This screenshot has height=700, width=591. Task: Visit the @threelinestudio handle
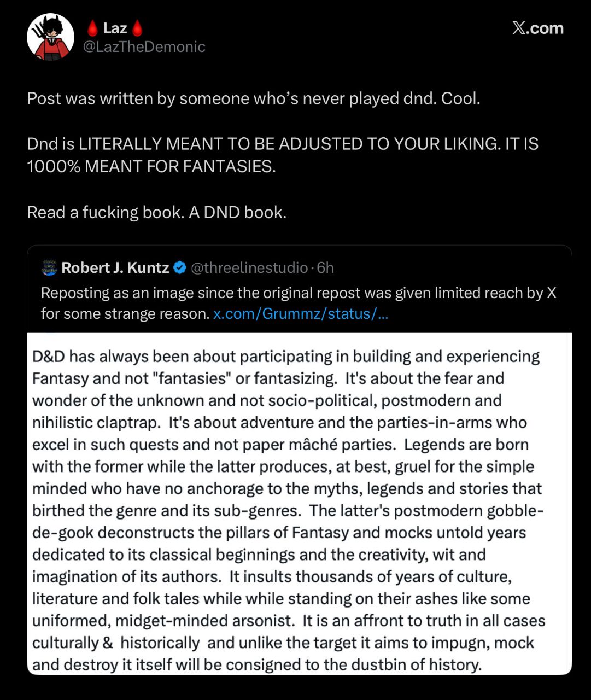point(249,268)
